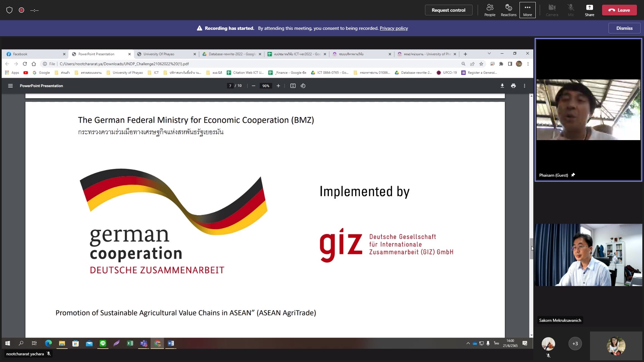
Task: Click the shield security icon
Action: tap(9, 10)
